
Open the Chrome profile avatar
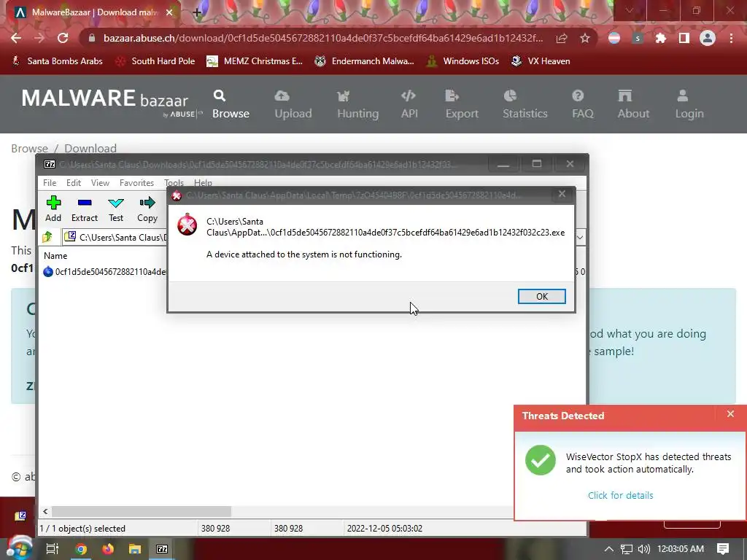point(708,38)
